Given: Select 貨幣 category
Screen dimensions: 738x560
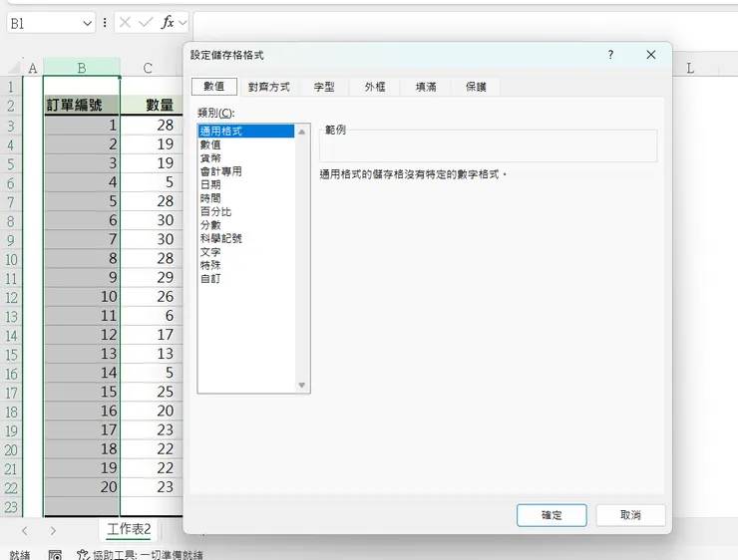Looking at the screenshot, I should (x=246, y=158).
